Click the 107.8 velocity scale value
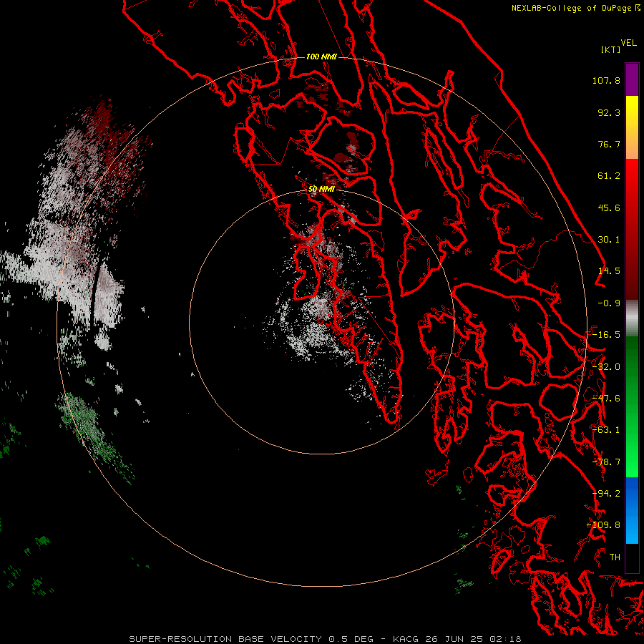Viewport: 644px width, 644px height. point(606,80)
